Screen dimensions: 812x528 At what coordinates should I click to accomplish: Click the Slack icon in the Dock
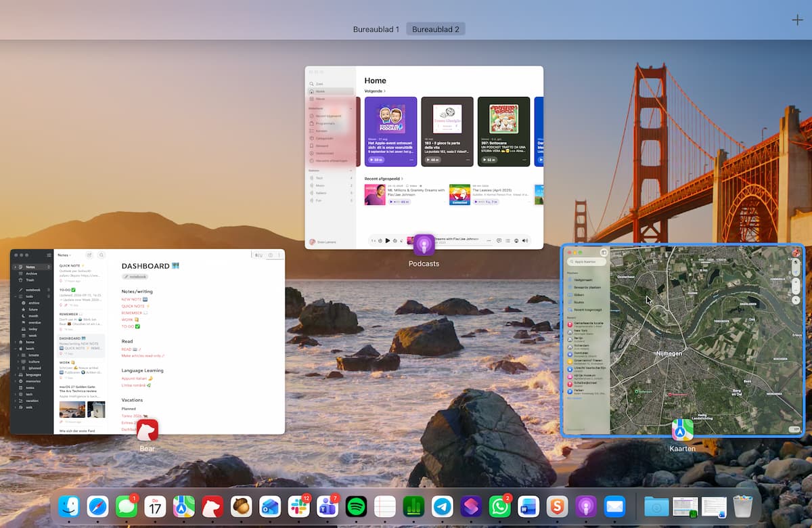pos(298,506)
